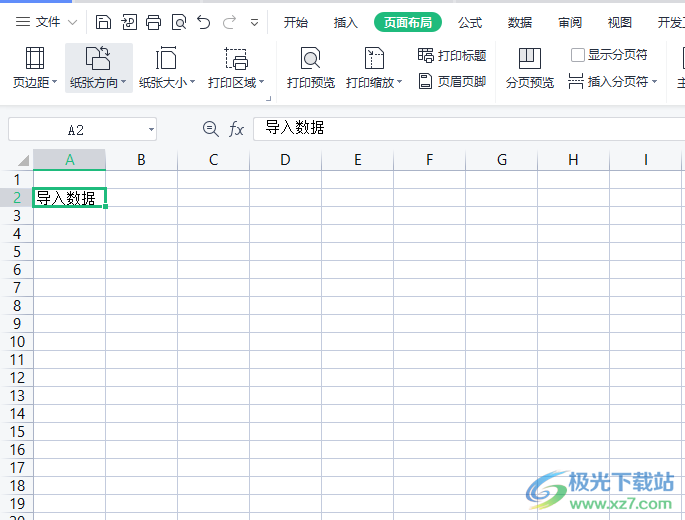
Task: Open the 页边距 margins tool
Action: [35, 68]
